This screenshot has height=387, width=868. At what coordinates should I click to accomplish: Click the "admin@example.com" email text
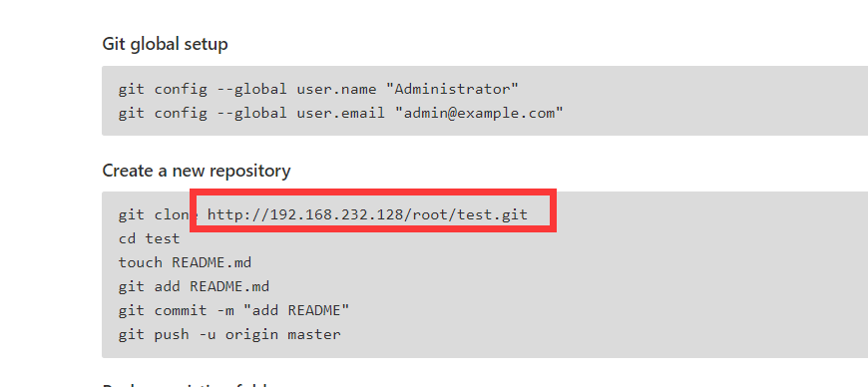479,113
